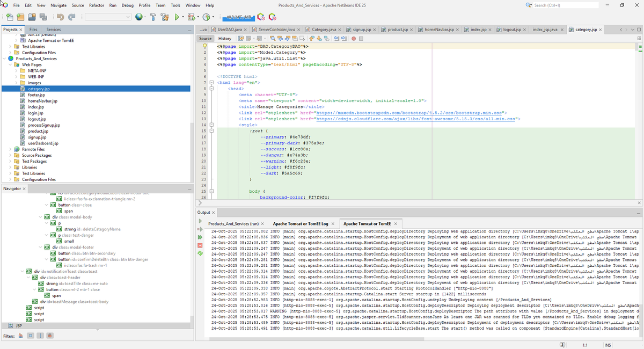Open the project configuration combo box
The height and width of the screenshot is (349, 644).
(x=108, y=17)
